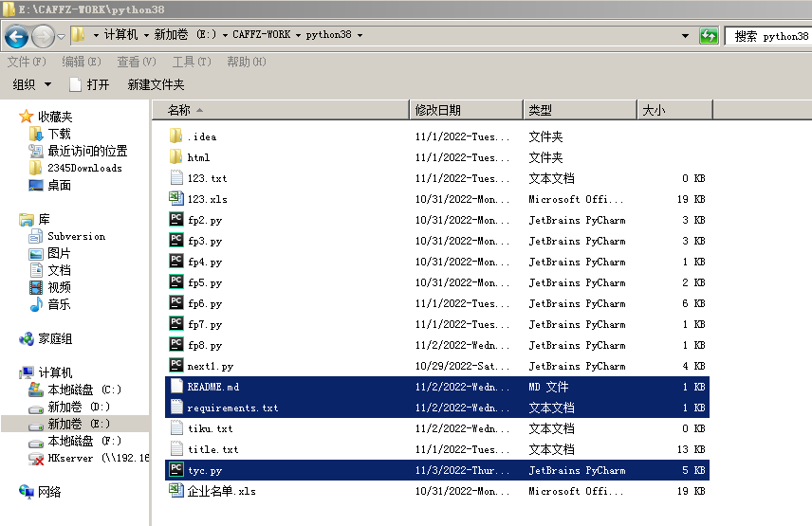Select the README.md file icon
Screen dimensions: 812x526
coord(176,387)
